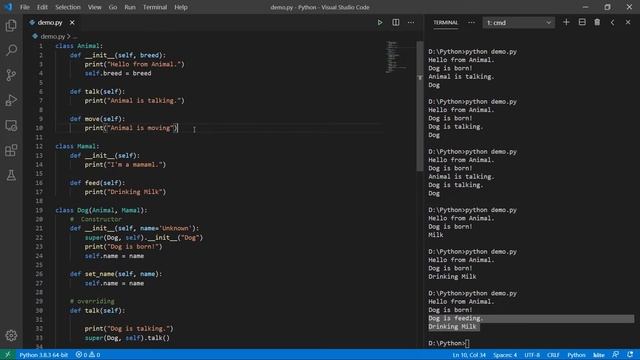Click 'class Animal:' on line 1

tap(79, 46)
